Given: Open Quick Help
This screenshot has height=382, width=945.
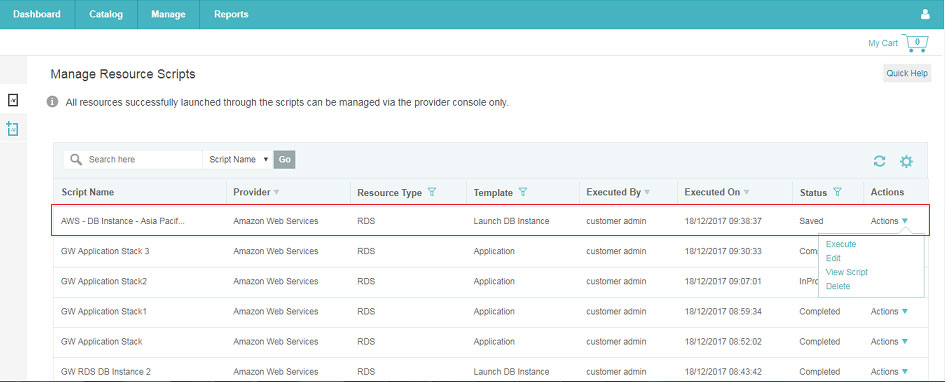Looking at the screenshot, I should [x=907, y=73].
